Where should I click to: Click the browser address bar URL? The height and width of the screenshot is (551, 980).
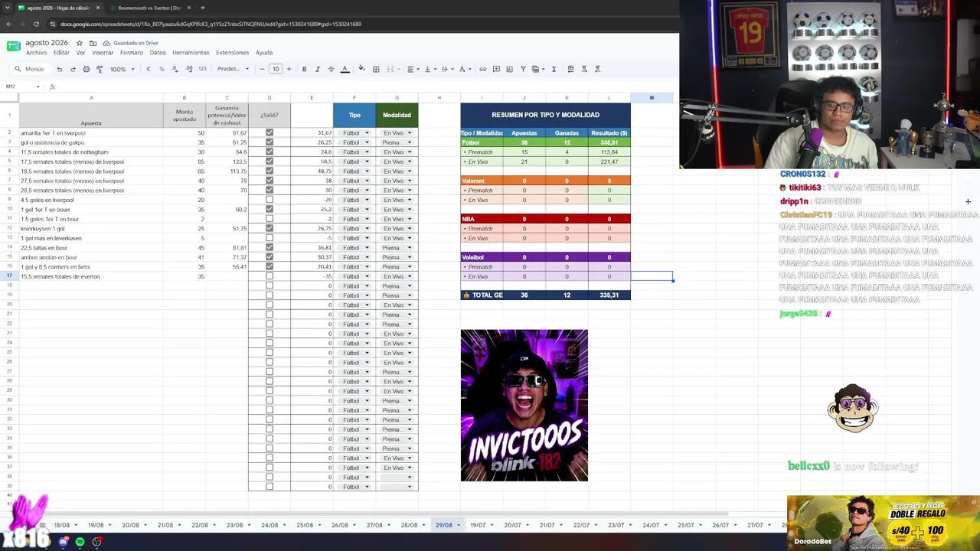pyautogui.click(x=211, y=24)
